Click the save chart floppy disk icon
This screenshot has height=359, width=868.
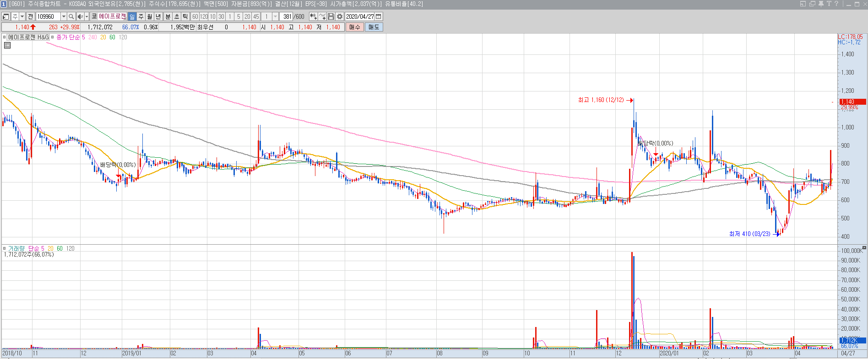(x=331, y=16)
